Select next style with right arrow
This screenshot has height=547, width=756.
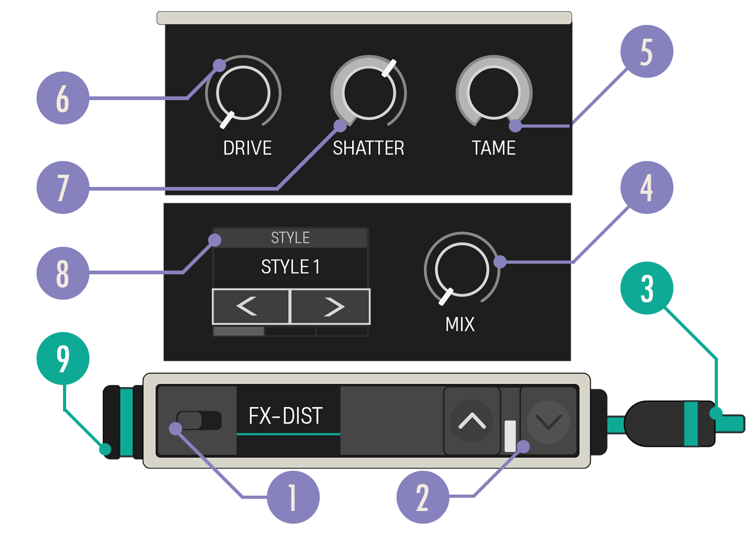click(x=330, y=307)
